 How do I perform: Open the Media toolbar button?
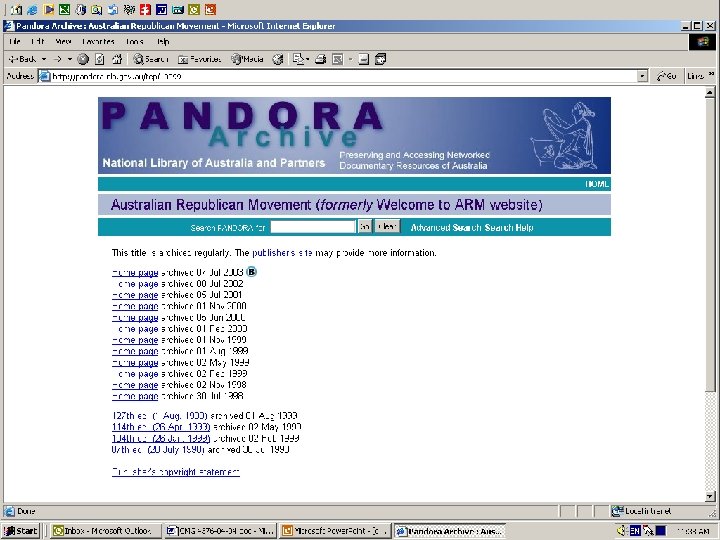248,59
